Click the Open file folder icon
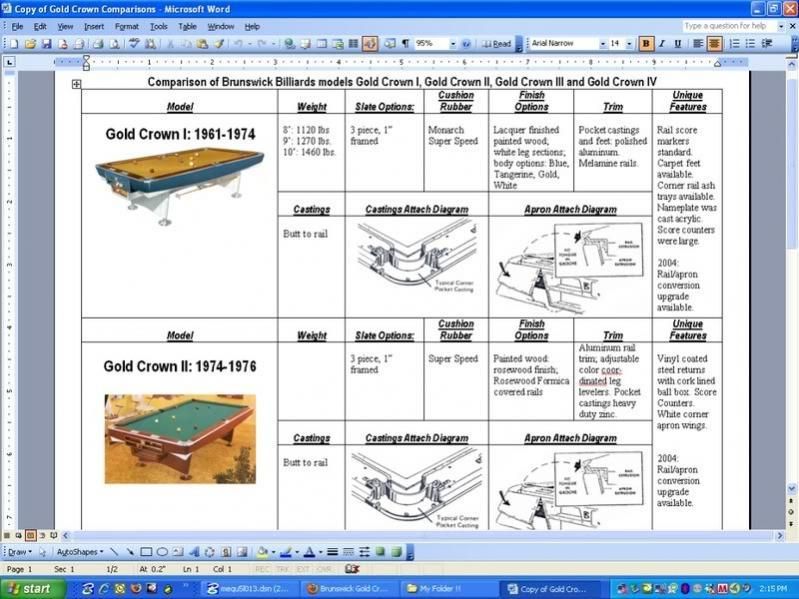799x599 pixels. (x=30, y=44)
